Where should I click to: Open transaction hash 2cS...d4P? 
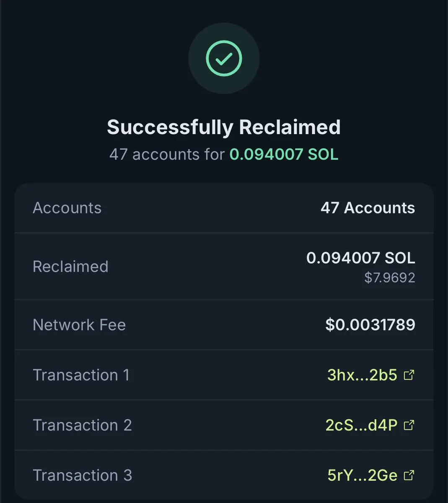[361, 425]
